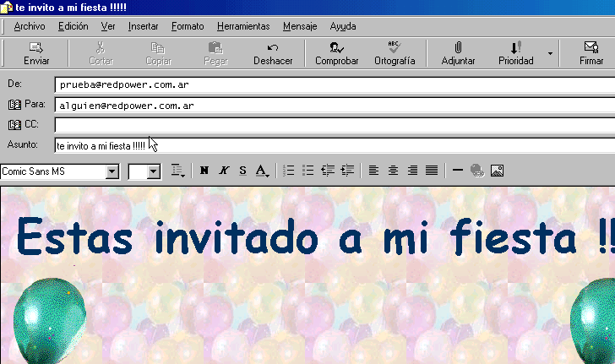Increase paragraph indent

coord(347,171)
